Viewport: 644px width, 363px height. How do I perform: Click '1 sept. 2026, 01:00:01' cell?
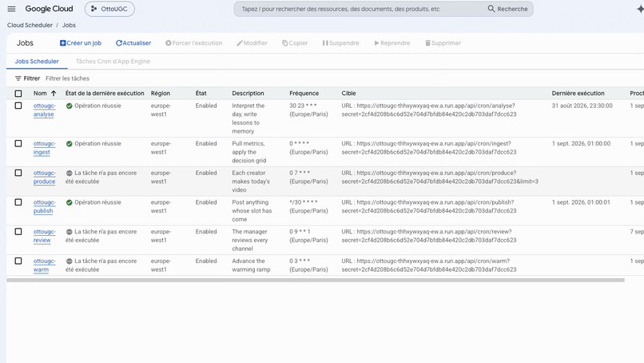581,202
